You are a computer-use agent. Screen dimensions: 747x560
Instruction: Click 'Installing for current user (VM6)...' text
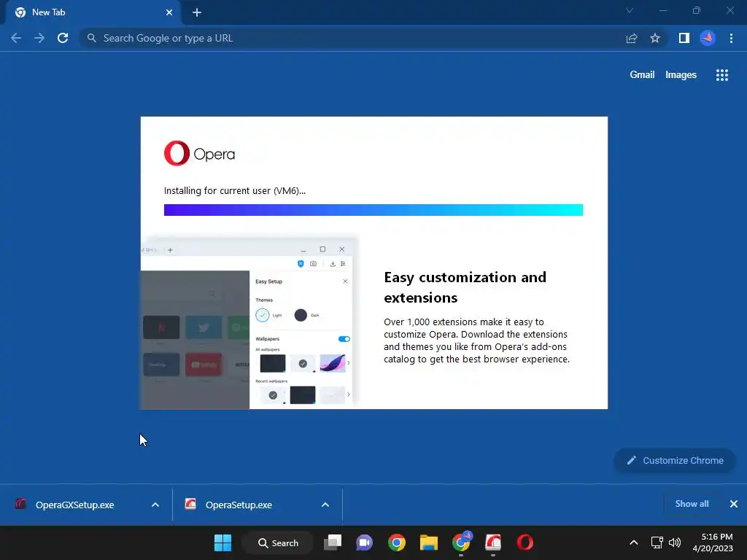[x=235, y=191]
